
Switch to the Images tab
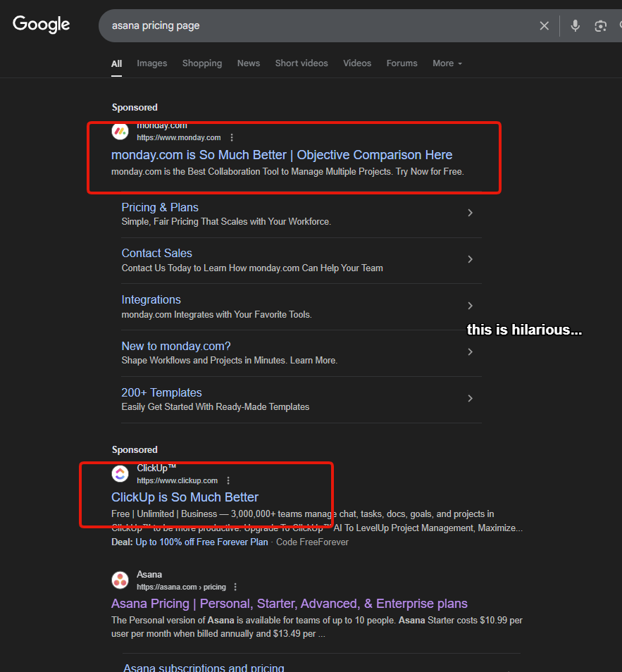coord(151,63)
